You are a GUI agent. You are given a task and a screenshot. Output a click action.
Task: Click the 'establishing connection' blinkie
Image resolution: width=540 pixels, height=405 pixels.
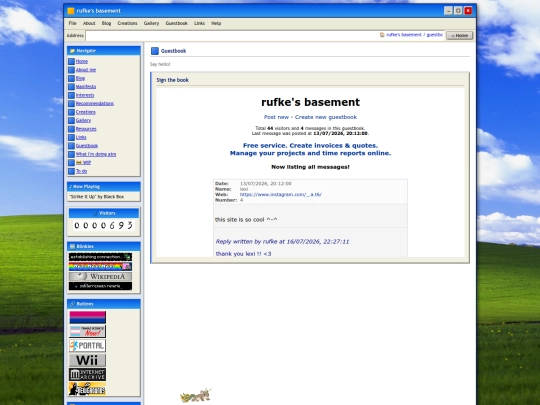point(100,257)
